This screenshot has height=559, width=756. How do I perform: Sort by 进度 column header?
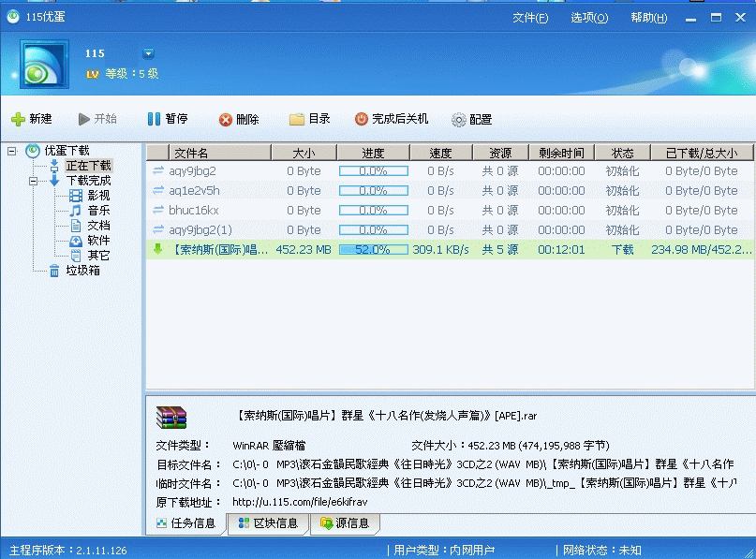coord(373,153)
